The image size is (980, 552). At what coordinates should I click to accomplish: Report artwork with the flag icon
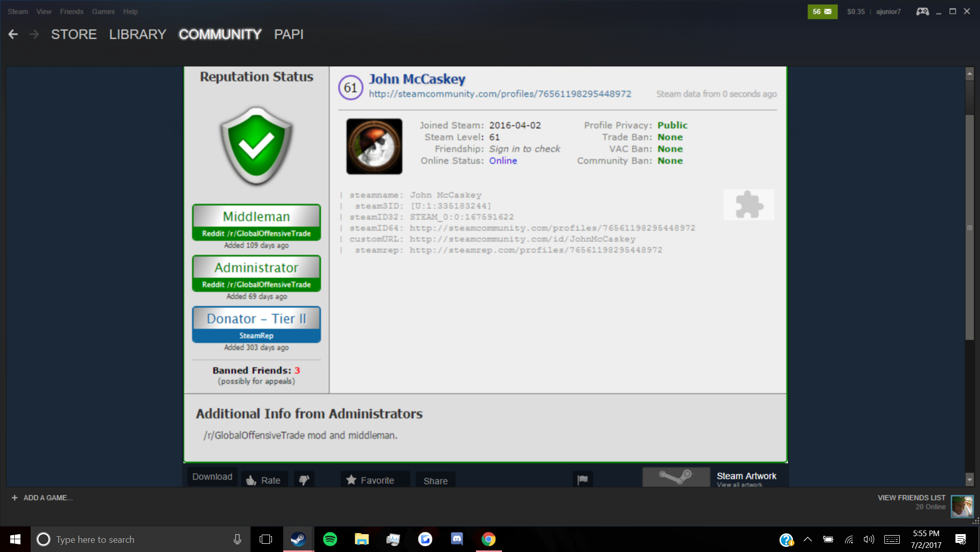(x=582, y=480)
